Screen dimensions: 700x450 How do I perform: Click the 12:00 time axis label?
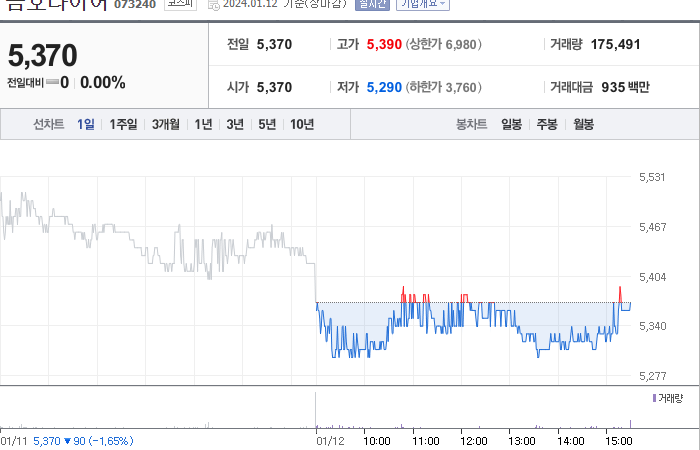coord(474,441)
